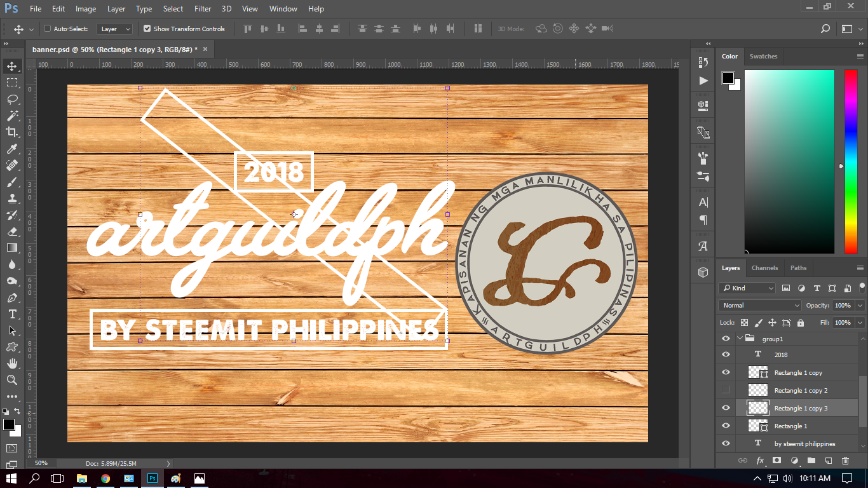Select the Brush tool
Screen dimensions: 868x488
tap(12, 182)
